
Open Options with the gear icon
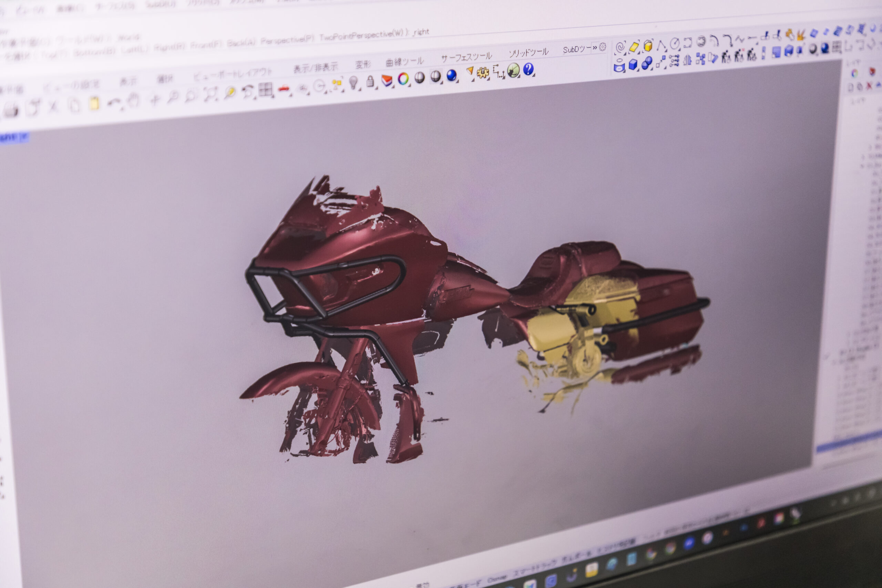[x=483, y=73]
